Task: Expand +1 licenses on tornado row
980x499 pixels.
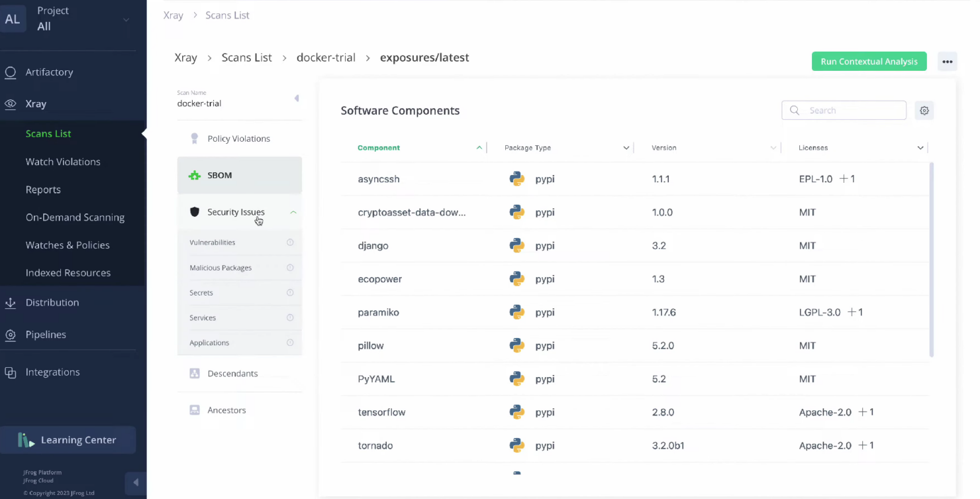Action: tap(866, 445)
